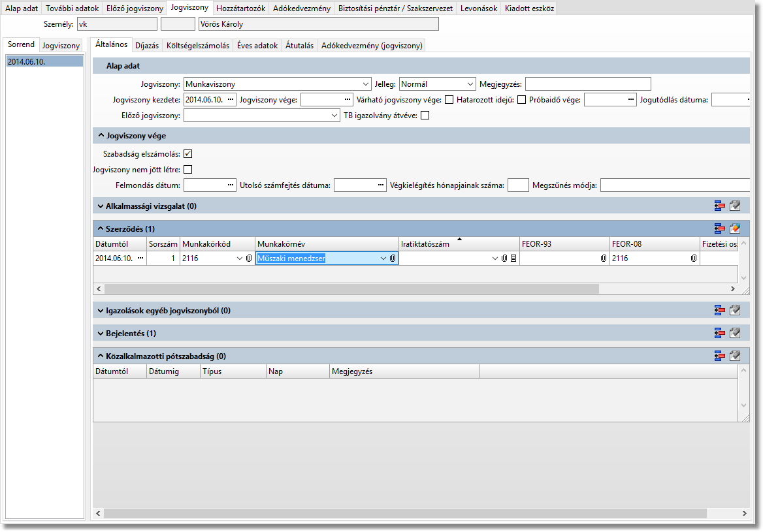The width and height of the screenshot is (763, 532).
Task: Click the column layout icon in Alkalmassági vizsgalat header
Action: pos(720,206)
